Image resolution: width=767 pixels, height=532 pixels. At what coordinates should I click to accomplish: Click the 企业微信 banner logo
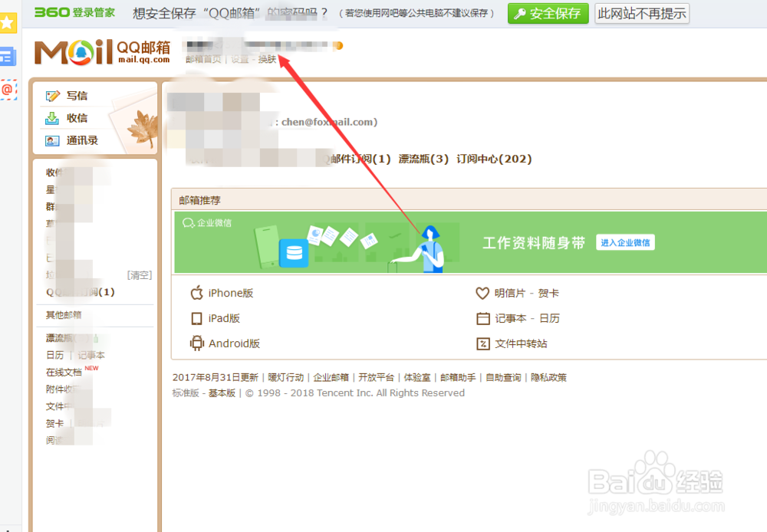pyautogui.click(x=207, y=223)
